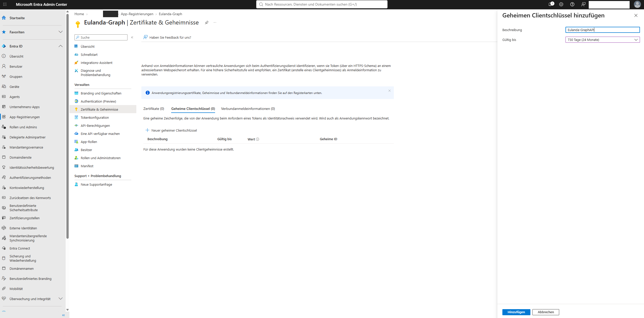The width and height of the screenshot is (644, 318).
Task: Click Haben Sie Feedback für uns link
Action: point(167,37)
